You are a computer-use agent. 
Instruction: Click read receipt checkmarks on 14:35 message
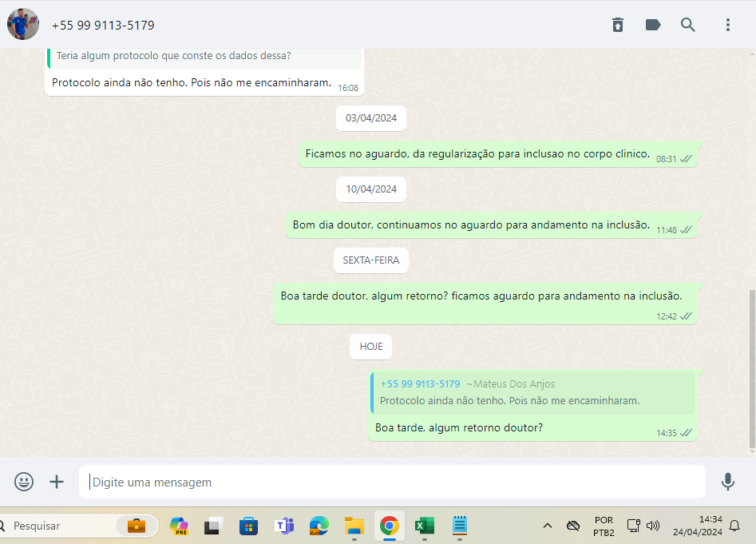pyautogui.click(x=686, y=433)
